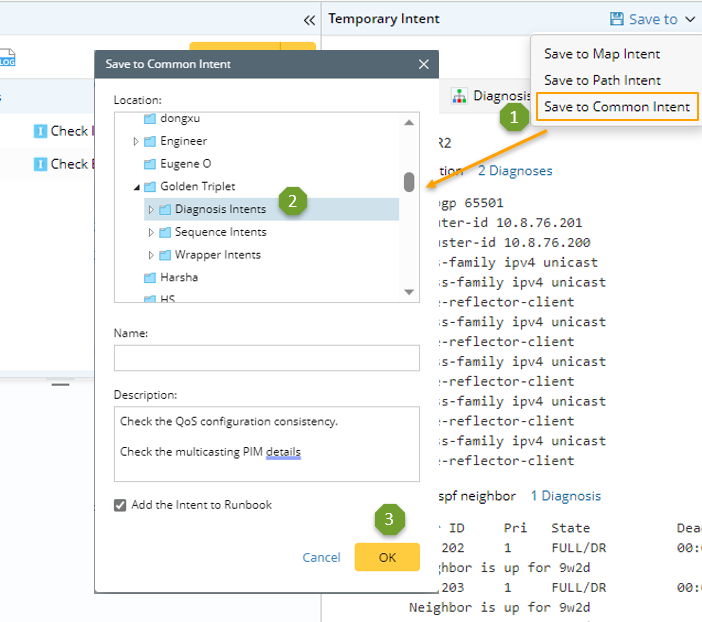Choose Save to Map Intent
The image size is (702, 622).
pos(602,54)
